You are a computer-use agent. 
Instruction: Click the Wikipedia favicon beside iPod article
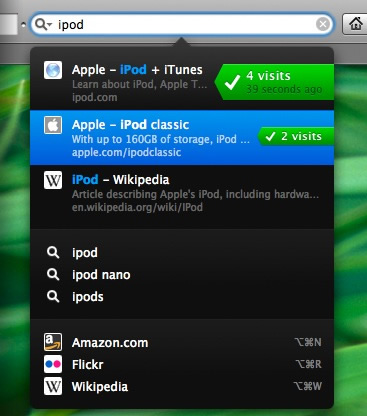pos(53,180)
